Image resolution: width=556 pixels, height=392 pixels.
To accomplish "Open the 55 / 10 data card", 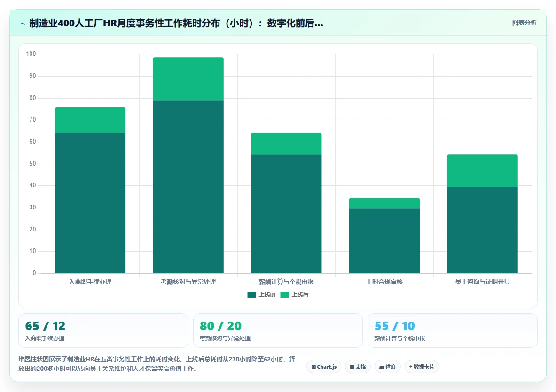I will click(453, 331).
